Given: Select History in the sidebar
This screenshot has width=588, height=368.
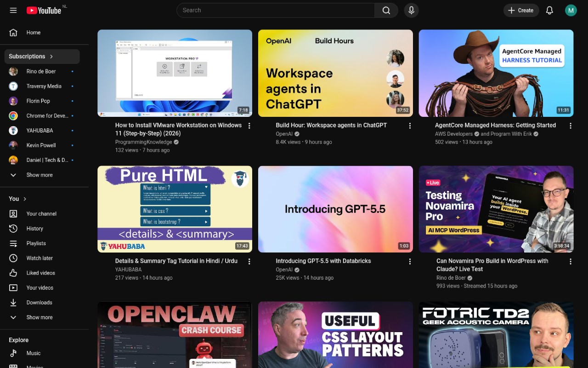Looking at the screenshot, I should pos(42,229).
